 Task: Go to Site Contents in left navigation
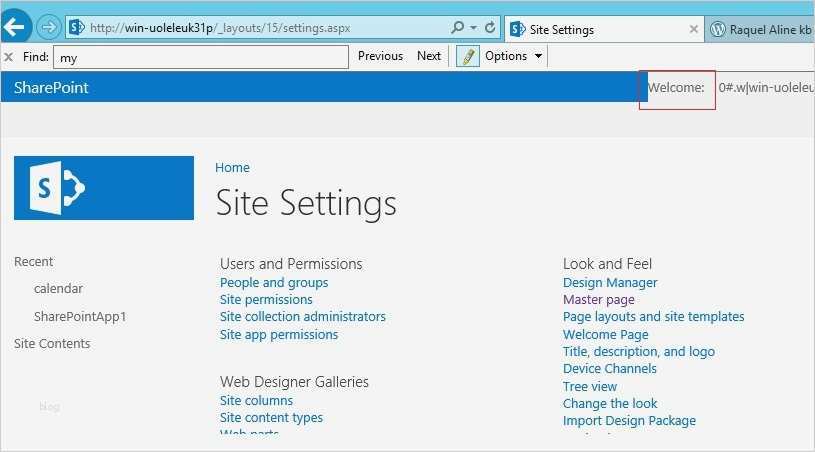52,343
